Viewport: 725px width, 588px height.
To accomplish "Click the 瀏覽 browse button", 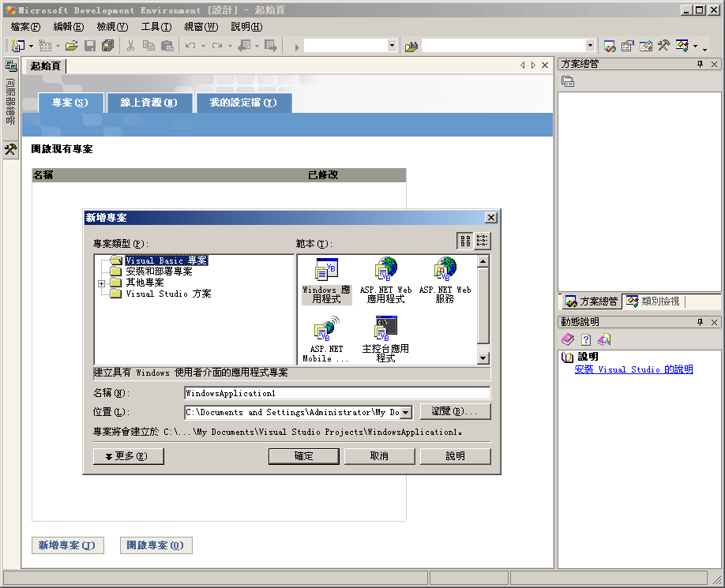I will (x=456, y=411).
